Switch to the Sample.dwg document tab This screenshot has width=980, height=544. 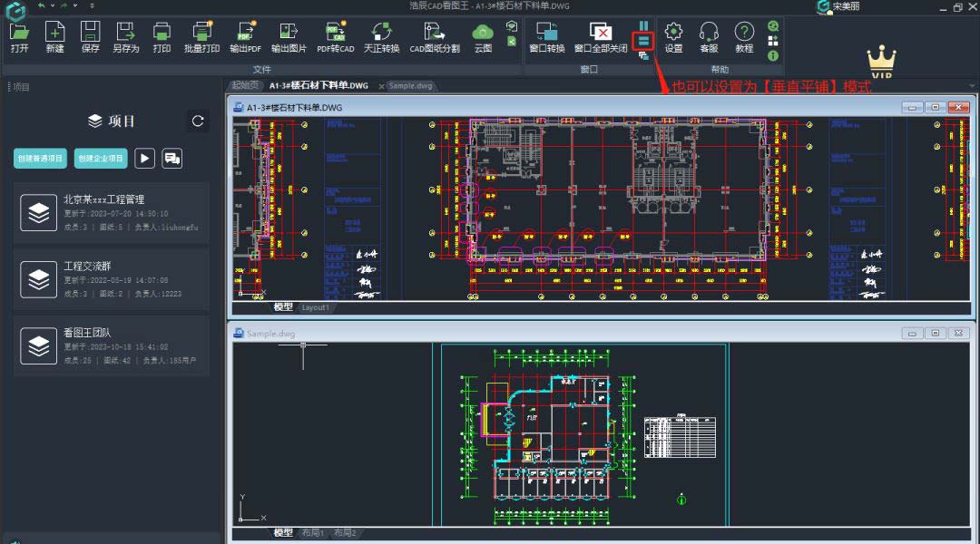pos(409,85)
